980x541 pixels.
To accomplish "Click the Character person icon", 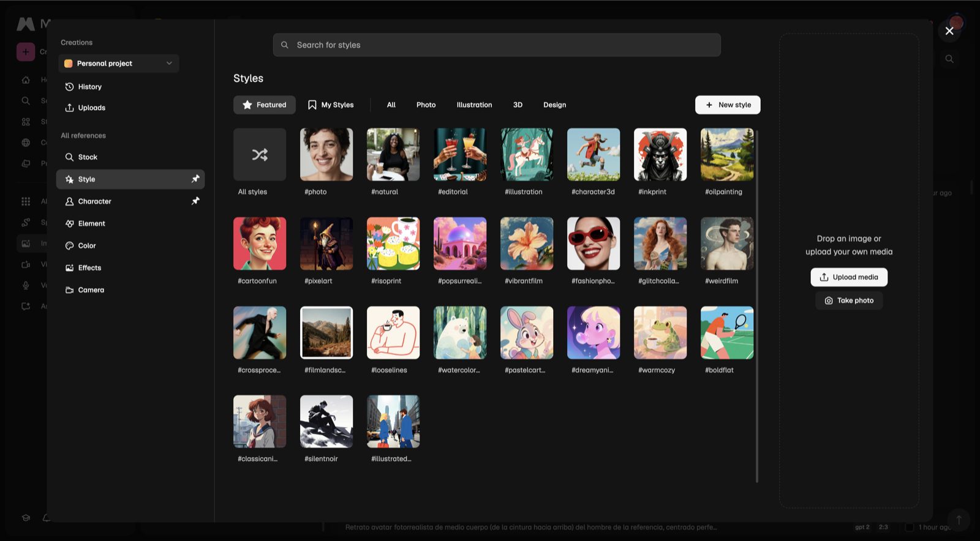I will 70,201.
